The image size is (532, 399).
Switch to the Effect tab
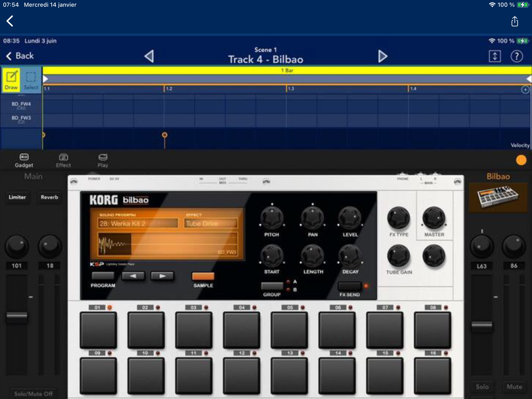63,161
